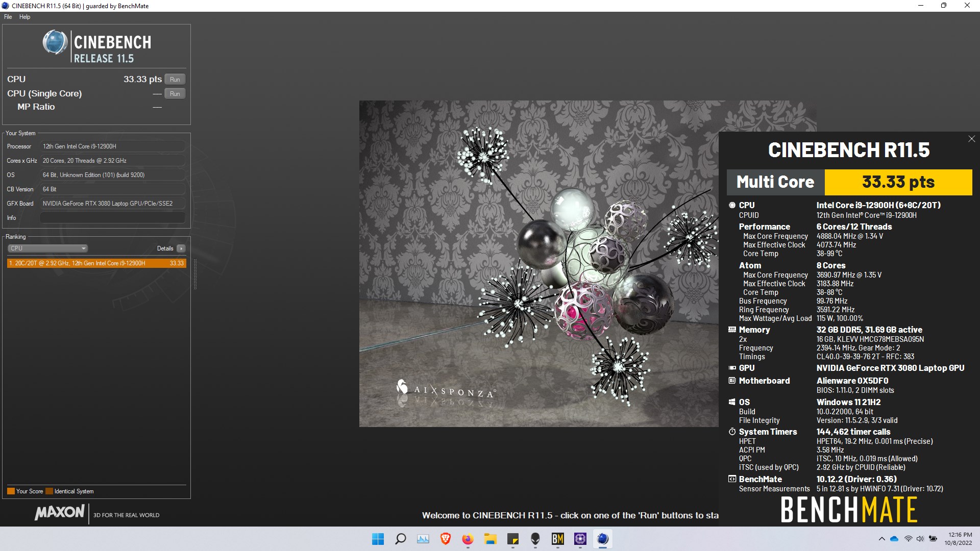Click the 4888.04 MHz @ 1.34 V value
Viewport: 980px width, 551px height.
tap(849, 236)
